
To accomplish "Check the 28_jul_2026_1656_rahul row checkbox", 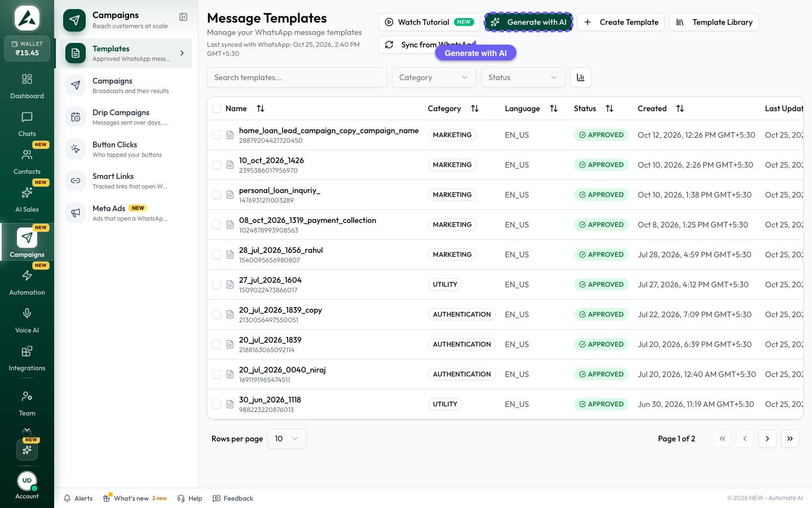I will pos(217,255).
